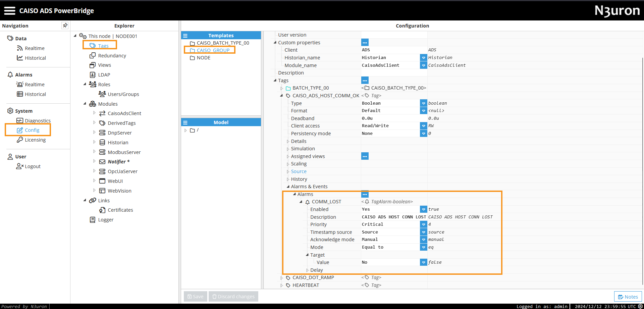Select the Redundancy icon
This screenshot has height=309, width=644.
point(93,56)
